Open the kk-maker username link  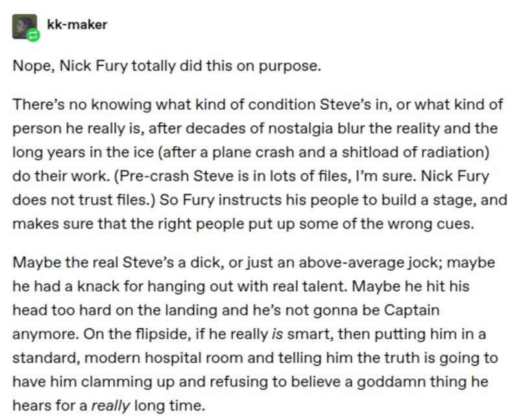click(77, 25)
